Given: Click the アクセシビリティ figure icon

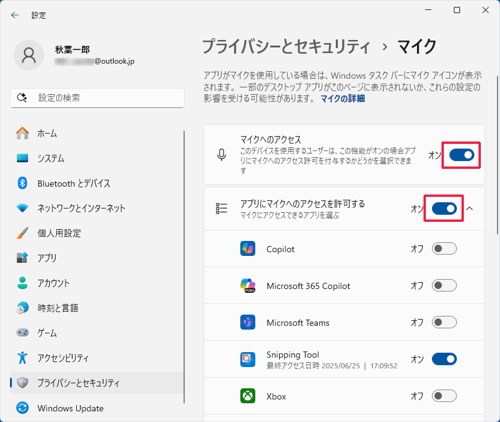Looking at the screenshot, I should click(x=22, y=358).
